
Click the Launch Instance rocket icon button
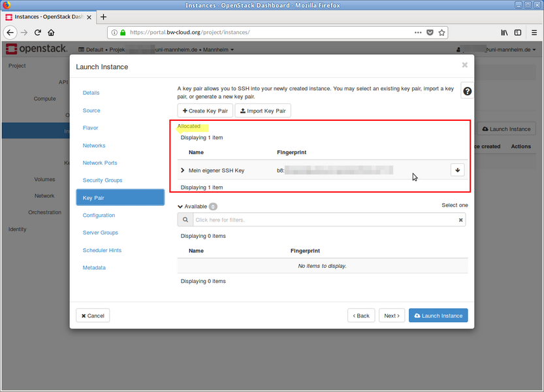[x=438, y=316]
